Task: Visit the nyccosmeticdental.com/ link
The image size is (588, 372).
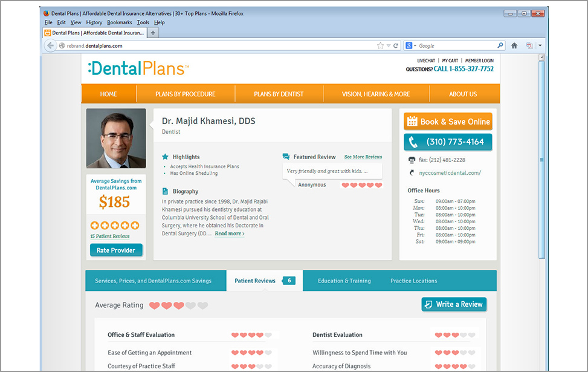Action: [x=450, y=173]
